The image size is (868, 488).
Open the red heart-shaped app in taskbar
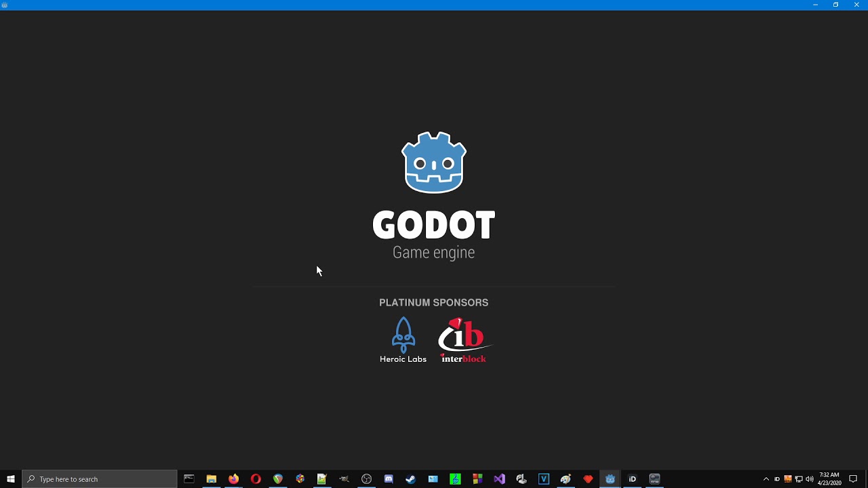click(x=588, y=479)
